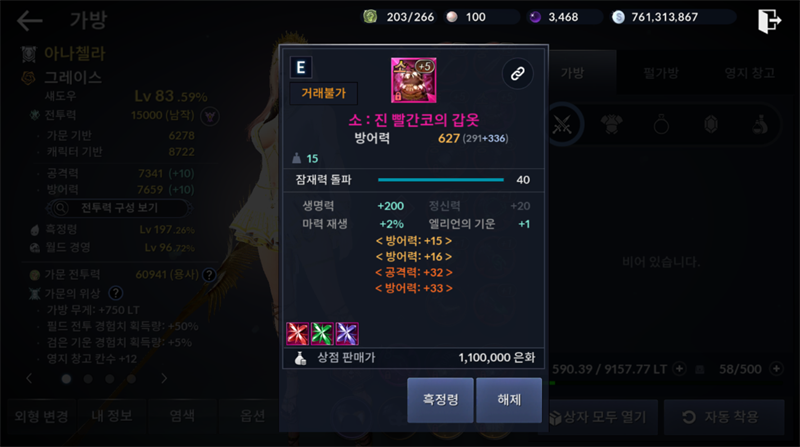Switch to the 펄가방 tab
Screen dimensions: 800x447
tap(661, 73)
